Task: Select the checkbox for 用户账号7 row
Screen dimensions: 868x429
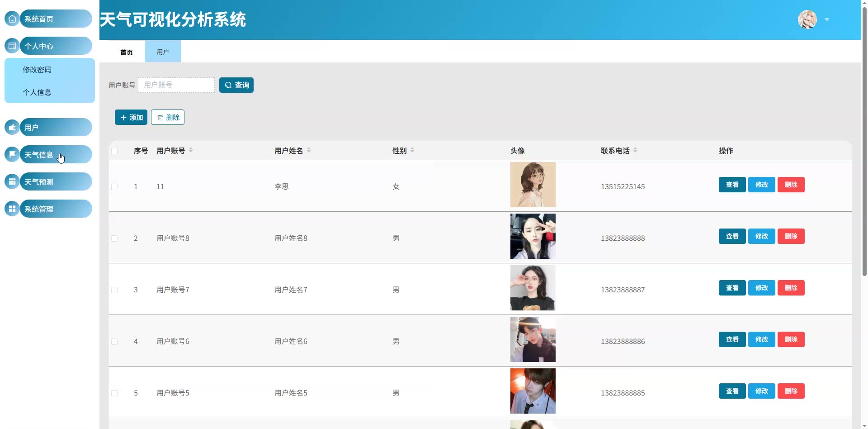Action: pyautogui.click(x=114, y=290)
